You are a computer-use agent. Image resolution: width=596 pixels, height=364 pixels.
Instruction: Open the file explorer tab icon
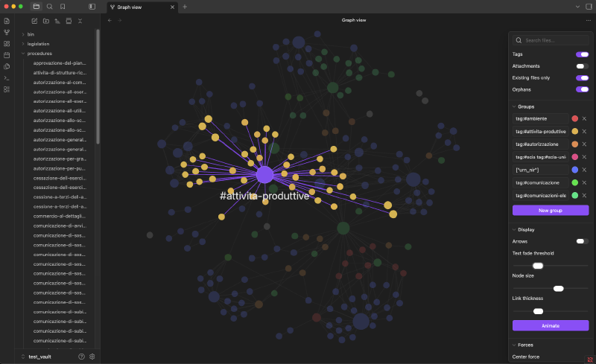[36, 7]
